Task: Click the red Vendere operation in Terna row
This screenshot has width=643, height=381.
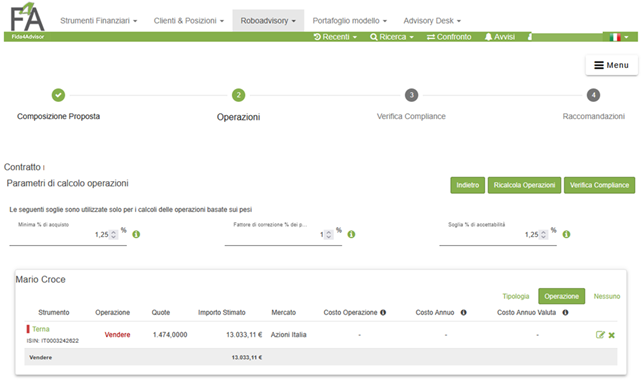Action: point(117,335)
